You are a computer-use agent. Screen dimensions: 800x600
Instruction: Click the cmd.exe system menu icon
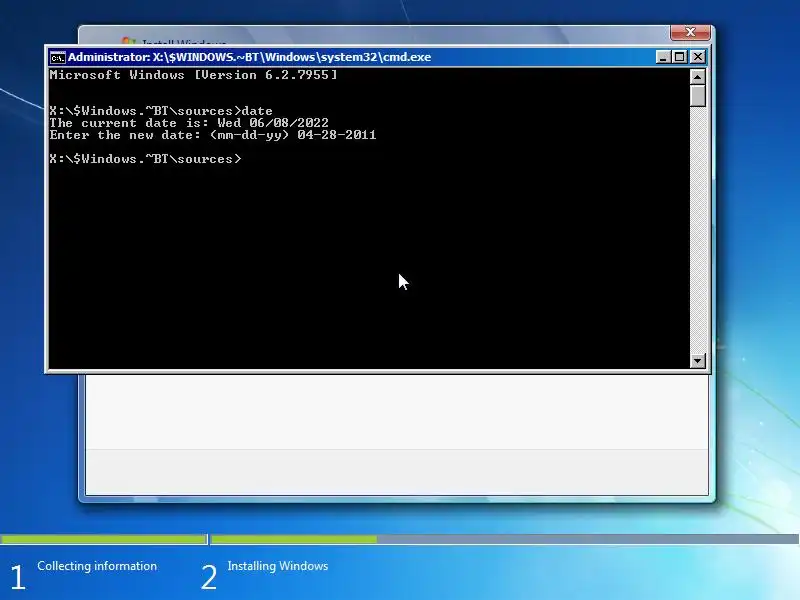(x=58, y=57)
